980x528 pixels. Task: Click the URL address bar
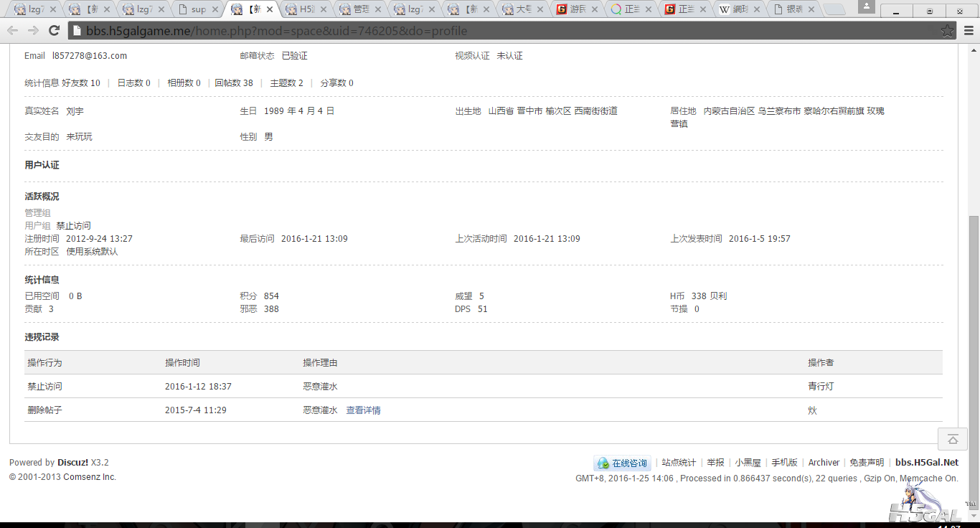502,31
